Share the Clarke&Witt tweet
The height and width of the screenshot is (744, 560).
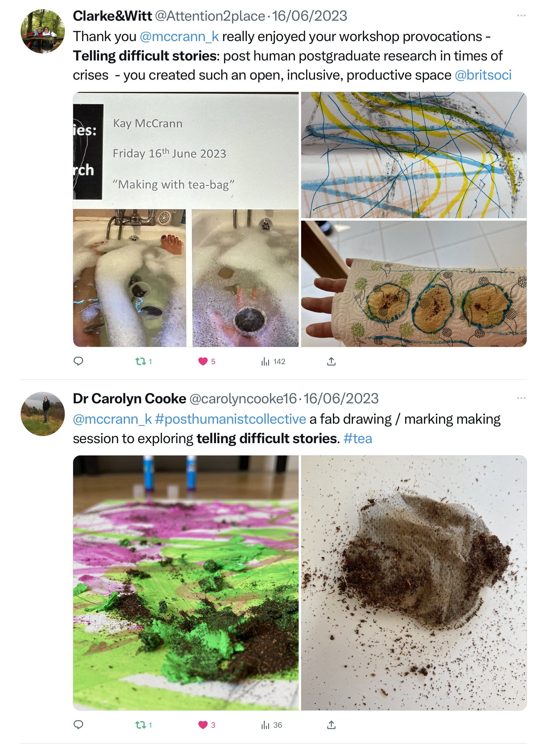(331, 362)
